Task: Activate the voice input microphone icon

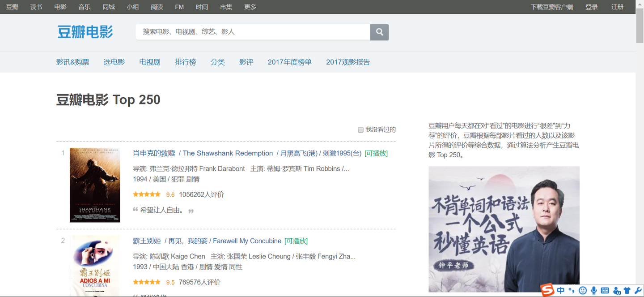Action: (x=594, y=291)
